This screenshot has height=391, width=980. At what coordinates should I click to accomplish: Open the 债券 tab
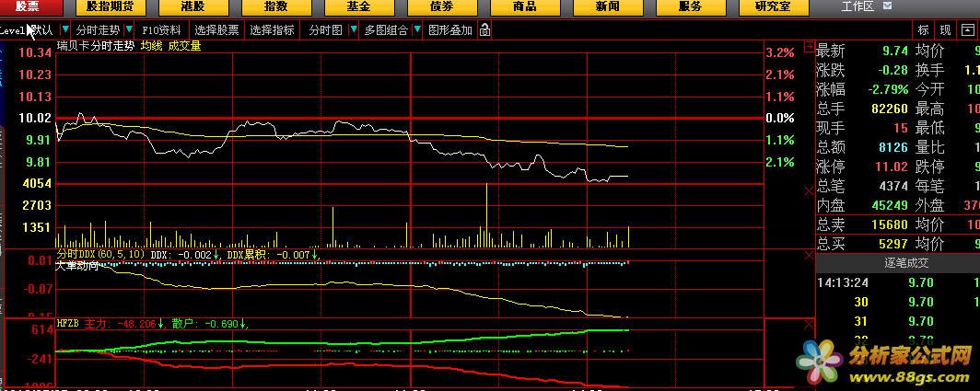click(441, 7)
